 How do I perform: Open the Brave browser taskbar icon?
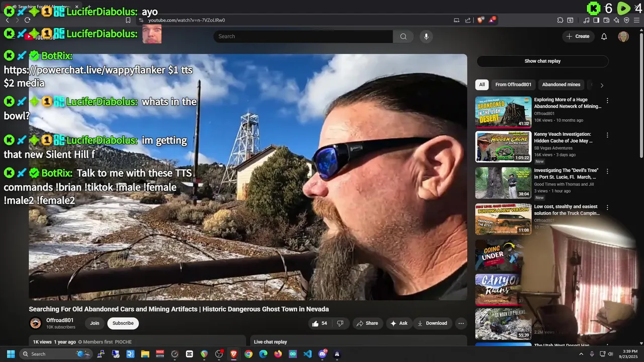coord(233,354)
